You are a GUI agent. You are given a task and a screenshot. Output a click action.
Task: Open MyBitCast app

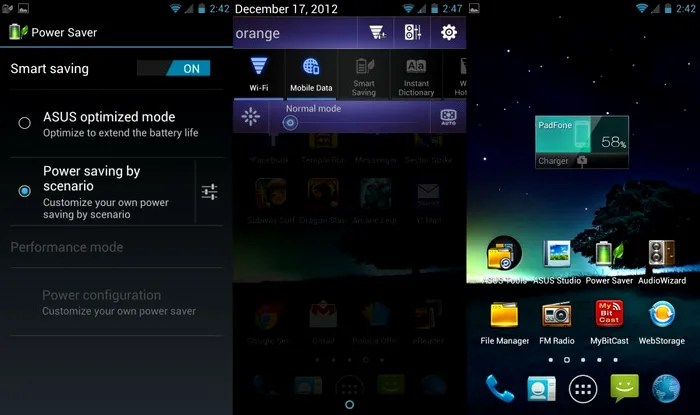(x=609, y=322)
